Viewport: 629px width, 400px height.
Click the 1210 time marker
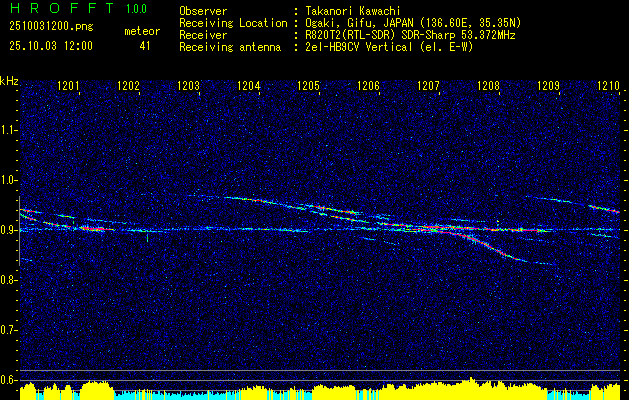pos(609,86)
